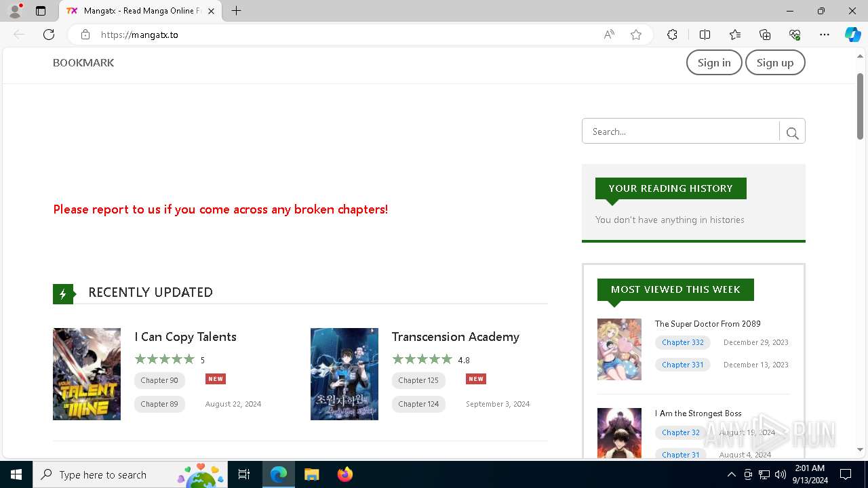Click the broken chapters report notice

click(x=220, y=209)
